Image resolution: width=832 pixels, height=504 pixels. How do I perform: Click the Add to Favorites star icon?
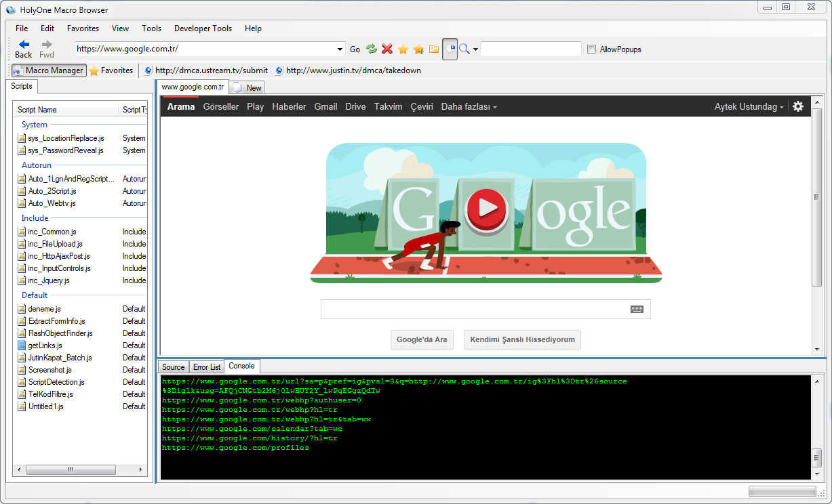(418, 49)
